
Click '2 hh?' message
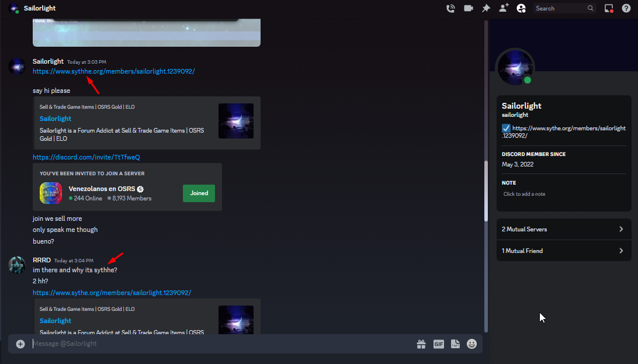tap(40, 281)
